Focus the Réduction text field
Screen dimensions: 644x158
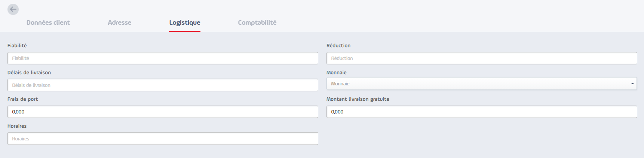click(x=482, y=58)
